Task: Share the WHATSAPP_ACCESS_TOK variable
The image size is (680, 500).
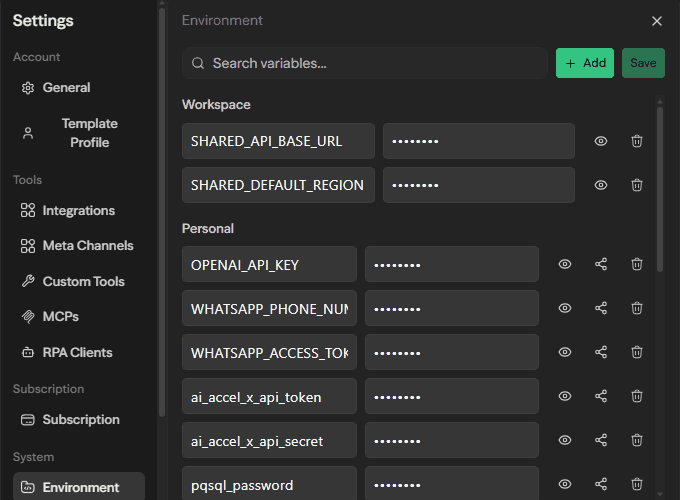Action: click(x=601, y=352)
